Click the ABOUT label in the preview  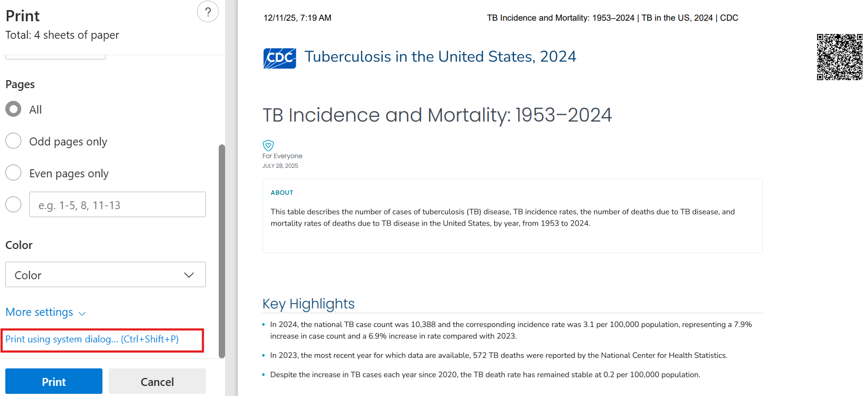click(x=282, y=193)
